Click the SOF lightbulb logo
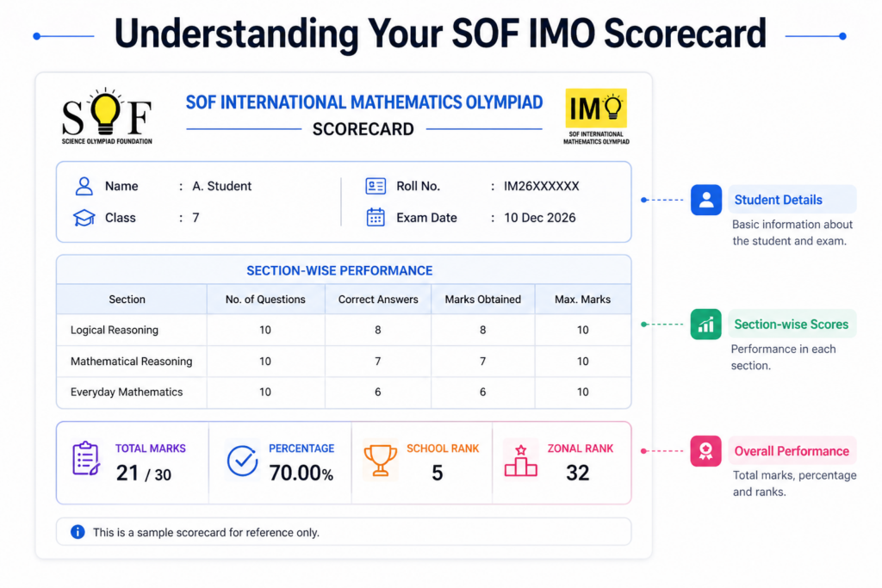Image resolution: width=882 pixels, height=588 pixels. pyautogui.click(x=107, y=115)
